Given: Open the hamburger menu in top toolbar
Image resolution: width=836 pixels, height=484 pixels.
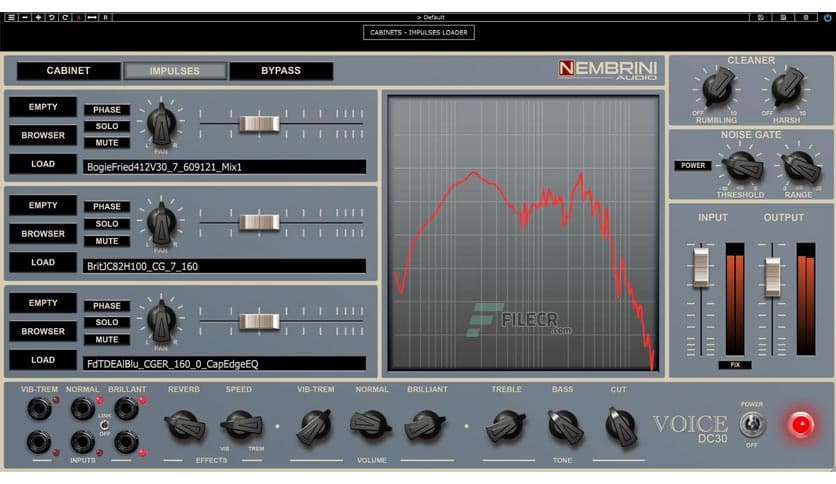Looking at the screenshot, I should 11,18.
